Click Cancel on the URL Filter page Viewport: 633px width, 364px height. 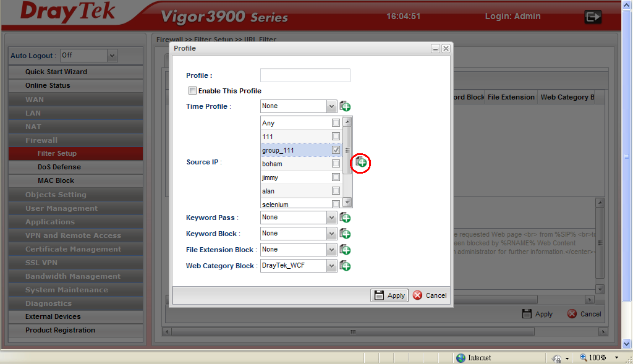(x=584, y=314)
